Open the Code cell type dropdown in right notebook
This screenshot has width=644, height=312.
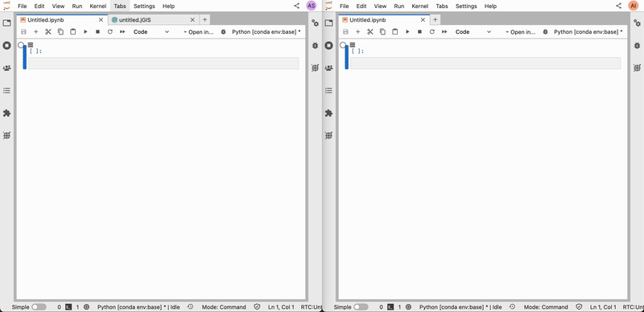pyautogui.click(x=473, y=31)
